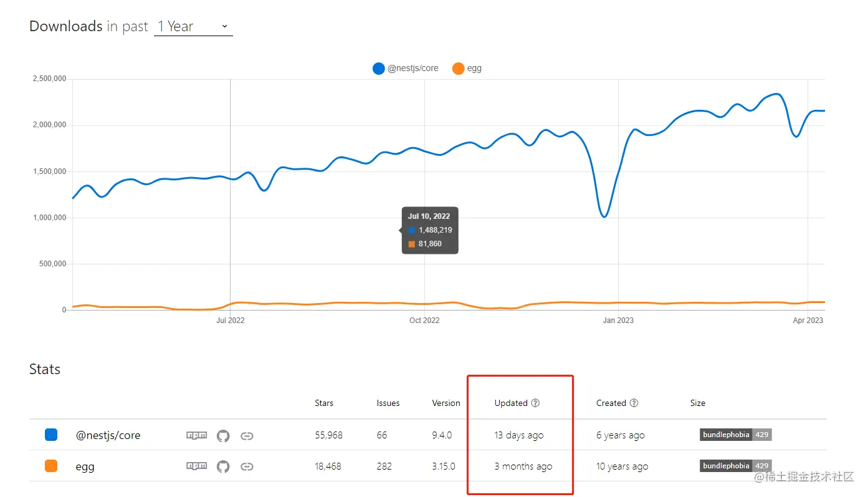The image size is (868, 497).
Task: Open GitHub icon for egg
Action: (223, 466)
